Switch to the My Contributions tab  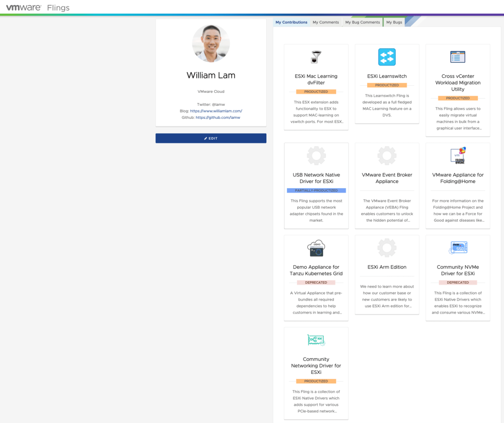pyautogui.click(x=291, y=22)
